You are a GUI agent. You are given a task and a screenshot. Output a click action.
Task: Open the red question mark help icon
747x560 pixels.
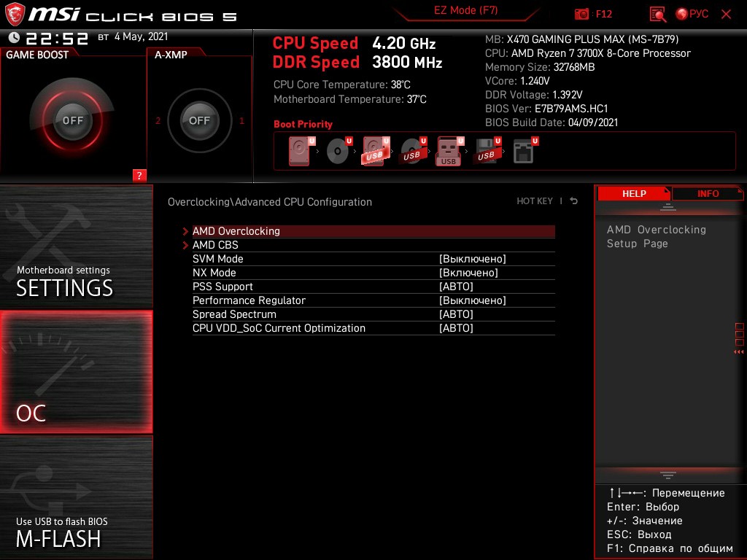point(139,175)
